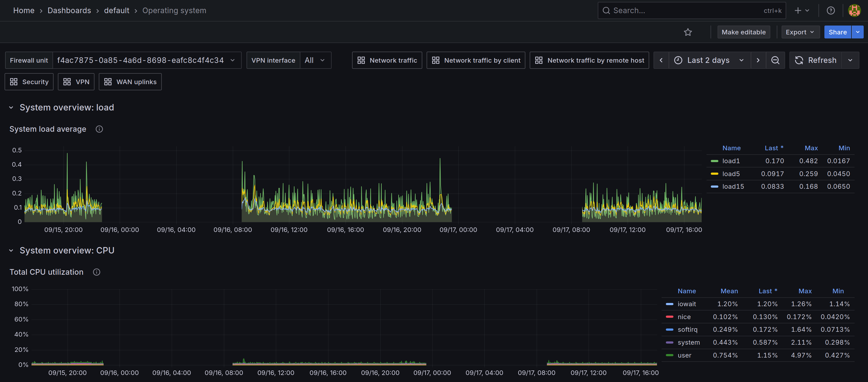Shift time range forward with right arrow
This screenshot has width=868, height=382.
[x=758, y=60]
